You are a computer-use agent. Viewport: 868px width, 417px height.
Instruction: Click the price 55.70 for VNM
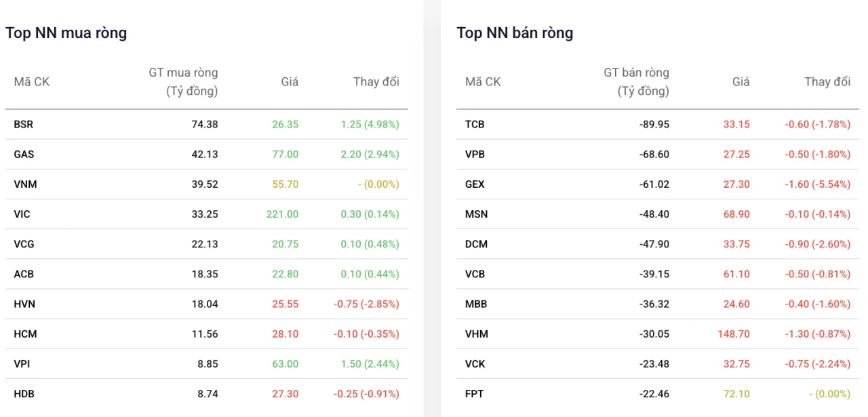pos(285,184)
